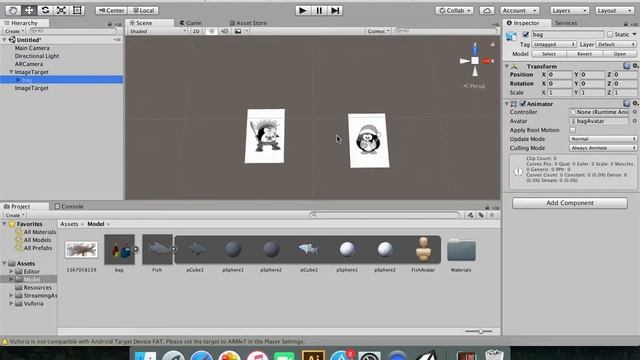The image size is (640, 360).
Task: Select the Scale tool
Action: (x=61, y=10)
